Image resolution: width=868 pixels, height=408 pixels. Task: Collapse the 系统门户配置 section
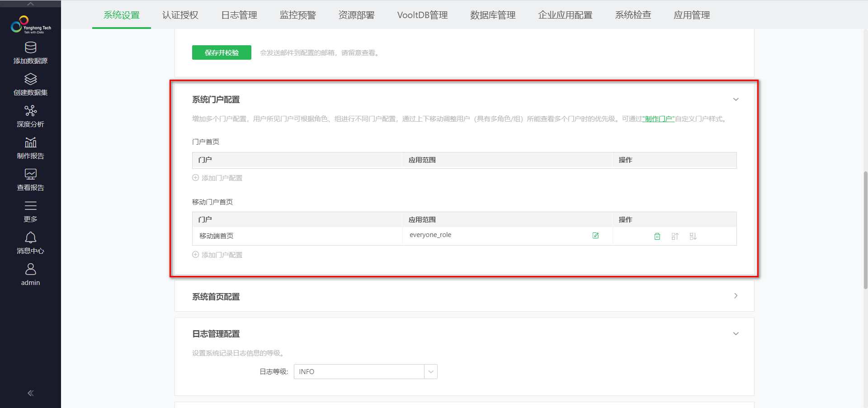[736, 100]
